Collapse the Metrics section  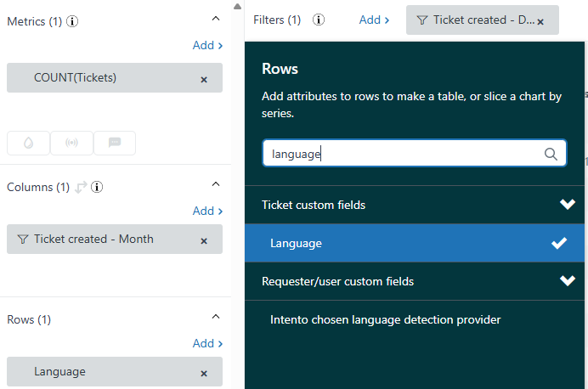coord(216,18)
